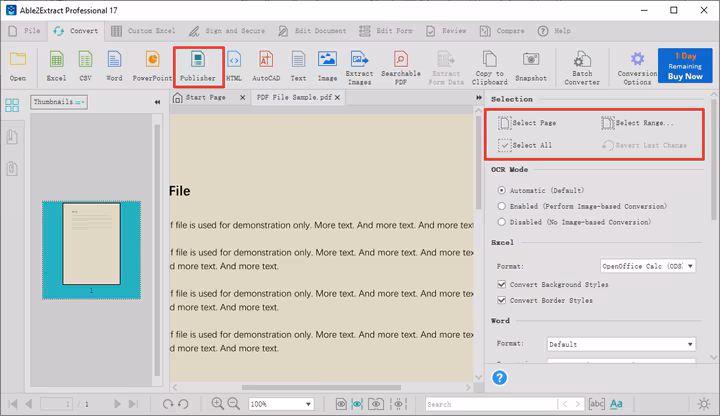Switch to the Edit Form tab

click(x=386, y=31)
